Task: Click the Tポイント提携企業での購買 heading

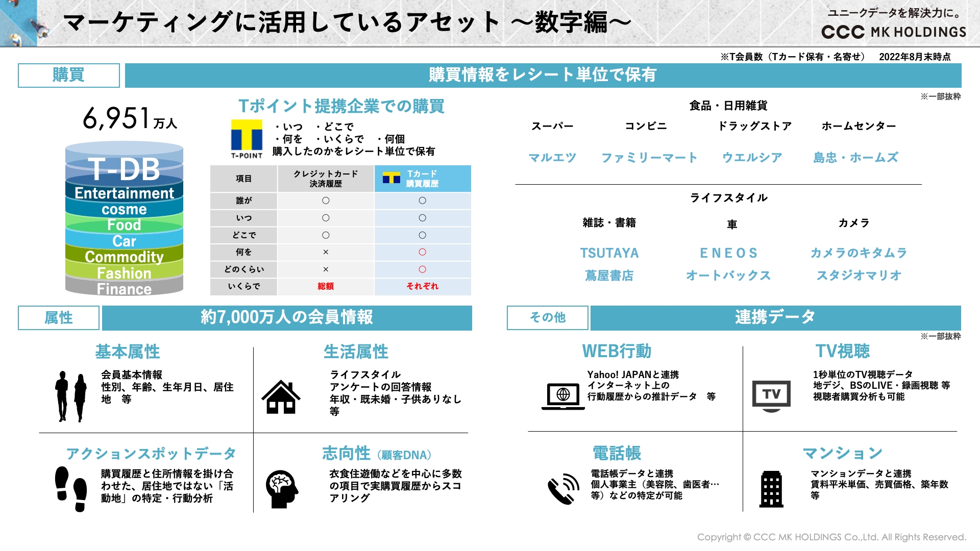Action: pos(341,106)
